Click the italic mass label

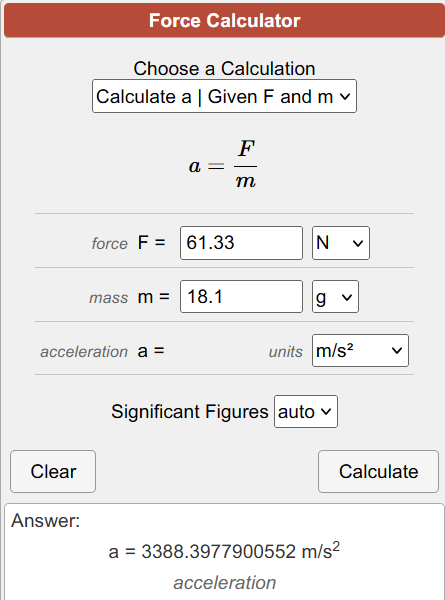(108, 298)
